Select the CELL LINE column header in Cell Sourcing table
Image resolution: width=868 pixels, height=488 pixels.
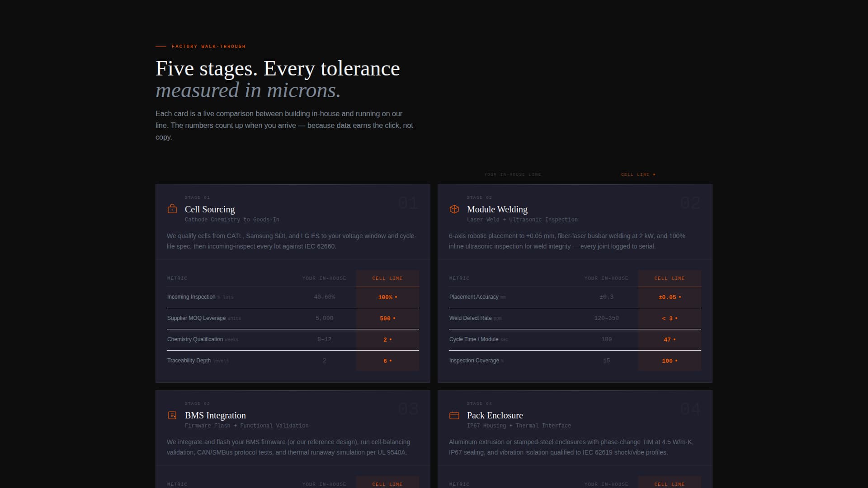(387, 278)
